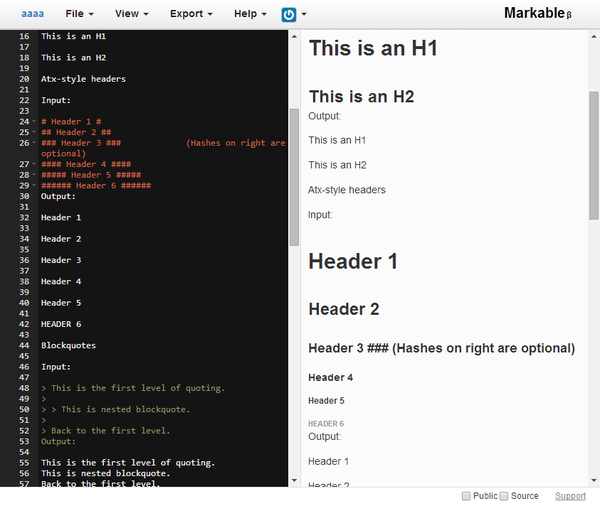Collapse fold arrow on editor line 25
This screenshot has height=506, width=600.
coord(34,132)
